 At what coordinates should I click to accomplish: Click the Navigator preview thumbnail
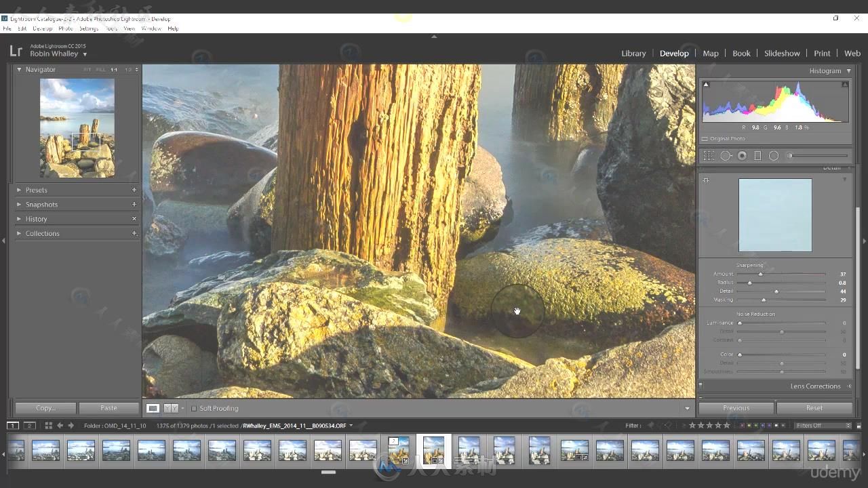click(77, 128)
